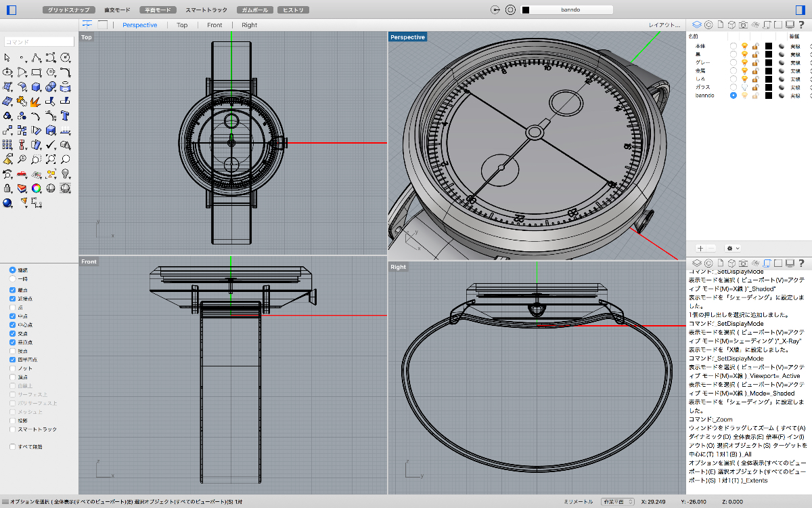Toggle the グリッドスナップ button
This screenshot has width=812, height=508.
click(69, 10)
